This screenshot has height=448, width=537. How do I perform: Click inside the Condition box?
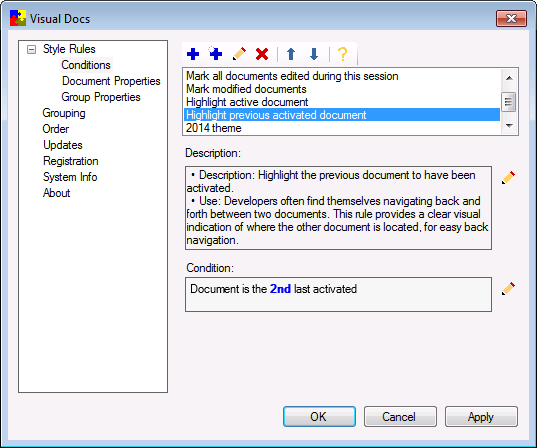[338, 295]
